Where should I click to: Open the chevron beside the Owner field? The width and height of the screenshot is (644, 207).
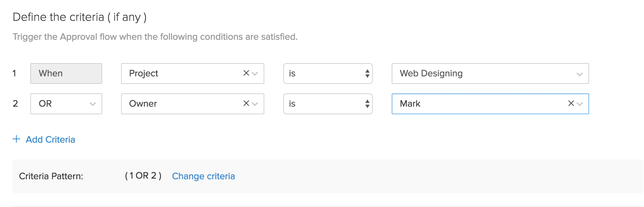tap(255, 104)
